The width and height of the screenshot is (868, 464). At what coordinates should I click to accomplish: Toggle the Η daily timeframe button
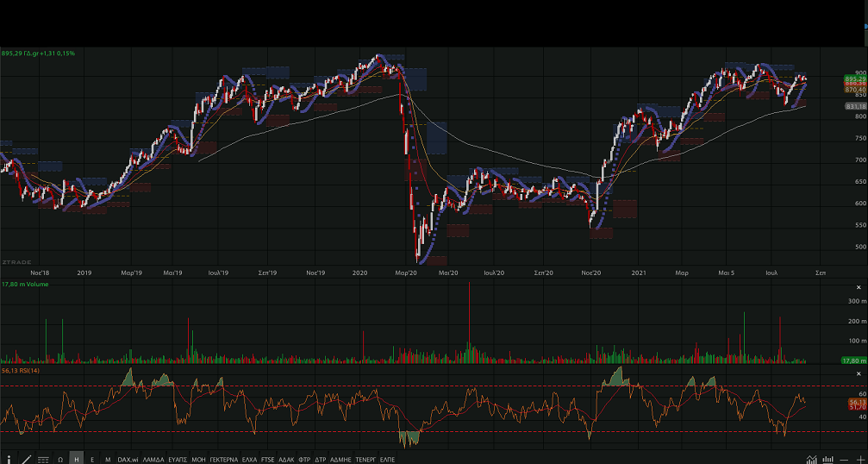pyautogui.click(x=76, y=459)
